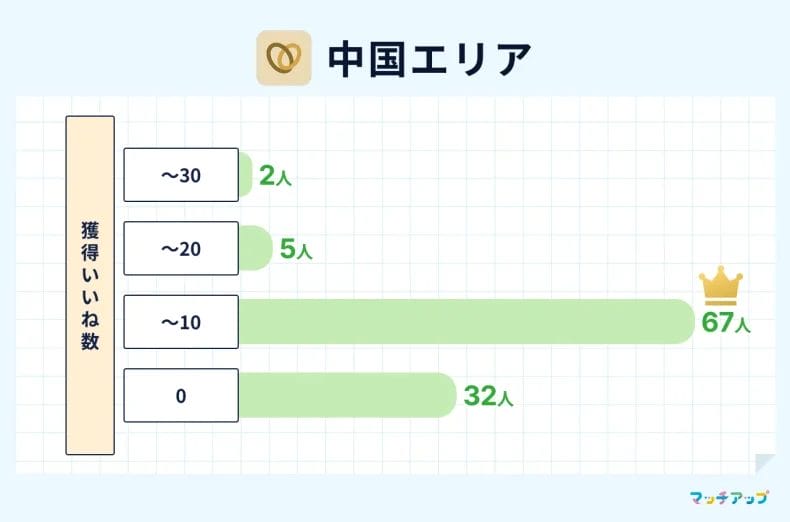Click the crown icon above 67人

718,287
